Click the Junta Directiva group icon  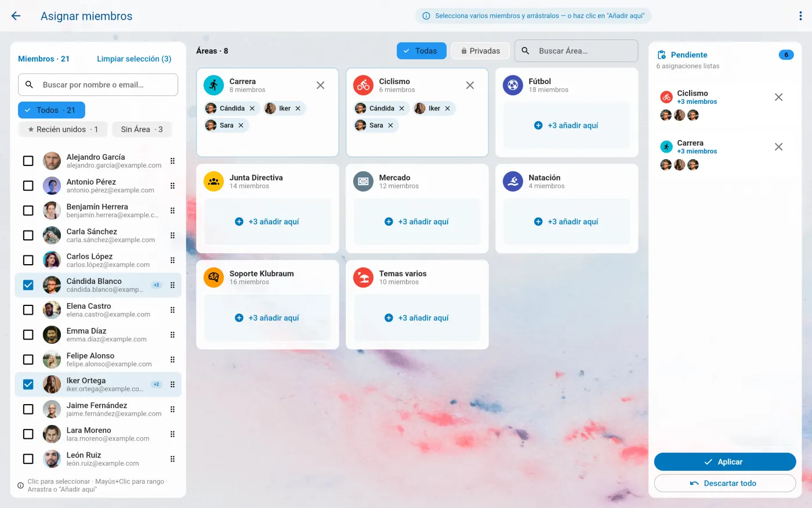(213, 182)
